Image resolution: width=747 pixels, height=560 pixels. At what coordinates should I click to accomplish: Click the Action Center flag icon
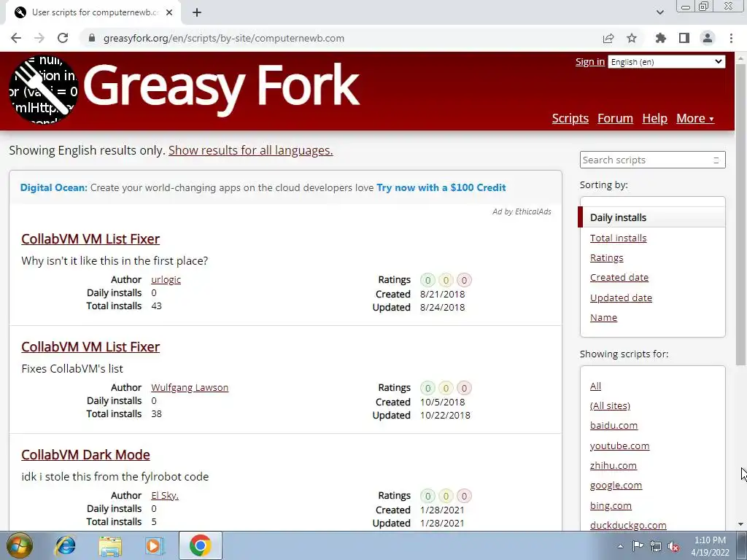(x=638, y=546)
